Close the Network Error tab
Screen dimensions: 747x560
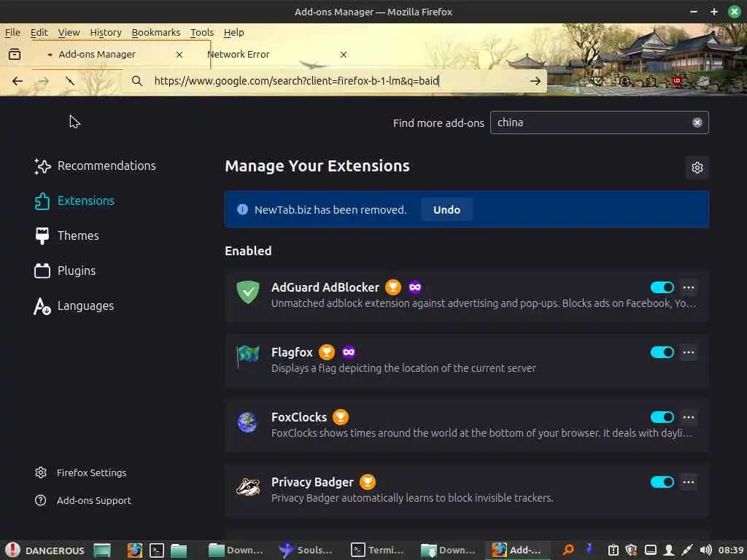click(x=344, y=55)
